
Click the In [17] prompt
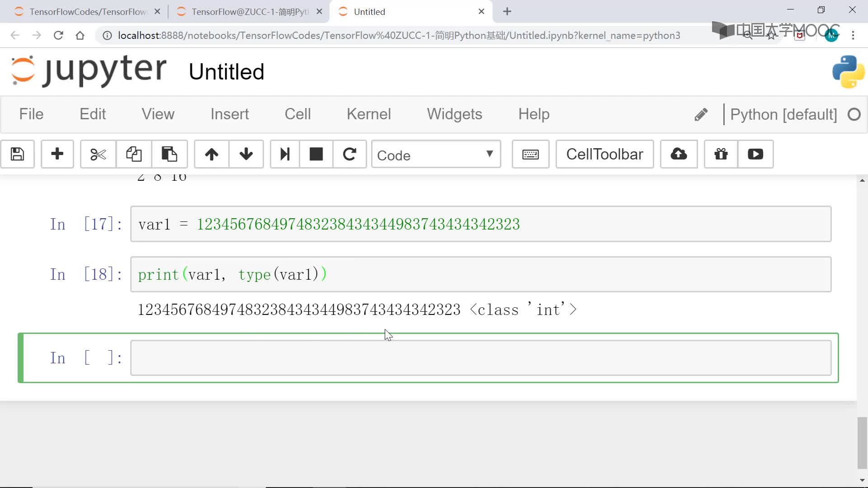click(x=86, y=224)
